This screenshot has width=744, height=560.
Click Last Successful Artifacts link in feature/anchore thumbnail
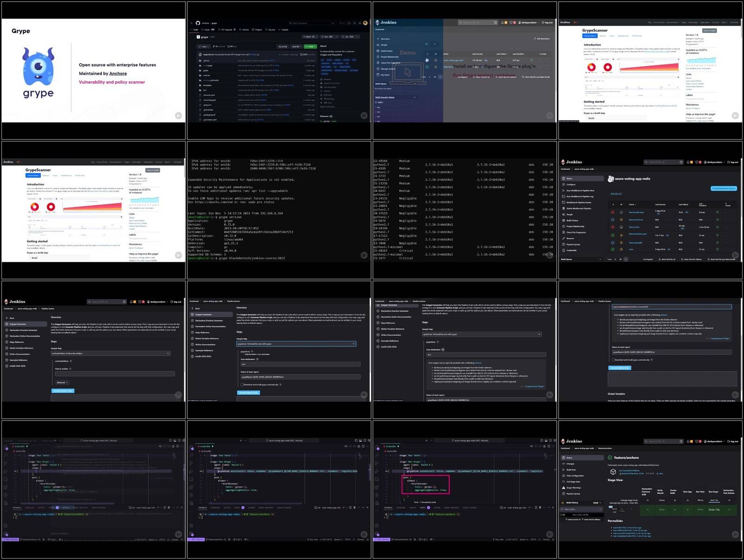629,471
